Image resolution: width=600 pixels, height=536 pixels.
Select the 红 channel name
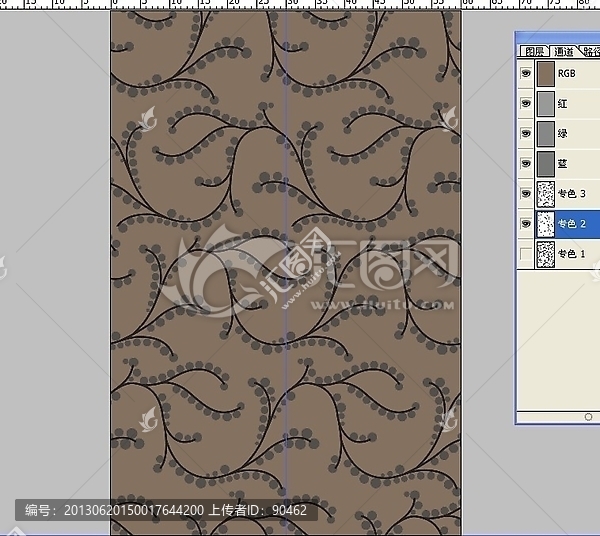tap(562, 103)
